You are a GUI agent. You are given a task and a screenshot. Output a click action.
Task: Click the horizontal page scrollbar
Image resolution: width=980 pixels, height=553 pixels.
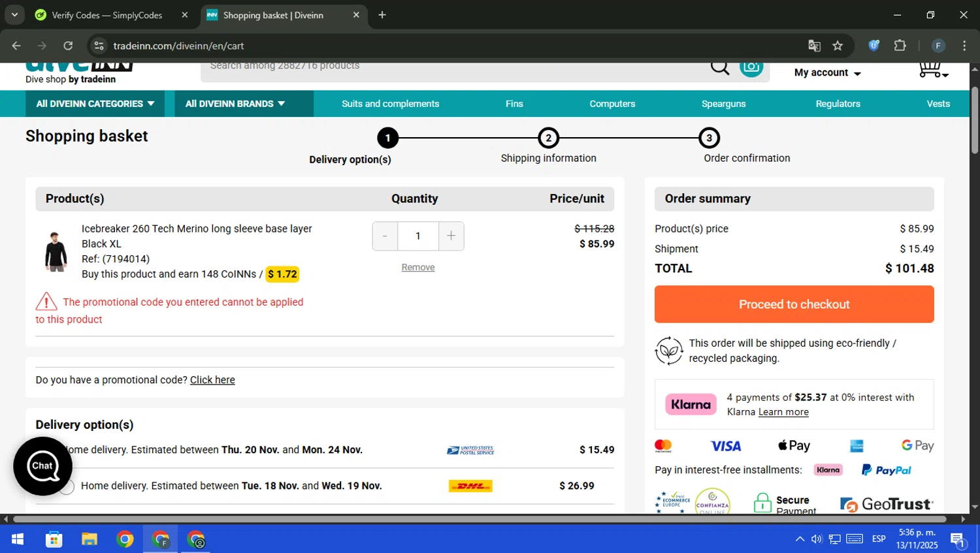480,519
